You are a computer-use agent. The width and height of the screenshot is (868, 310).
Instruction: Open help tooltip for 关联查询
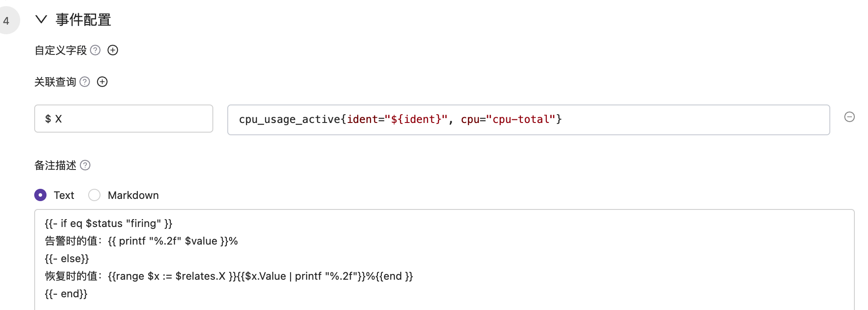(85, 82)
